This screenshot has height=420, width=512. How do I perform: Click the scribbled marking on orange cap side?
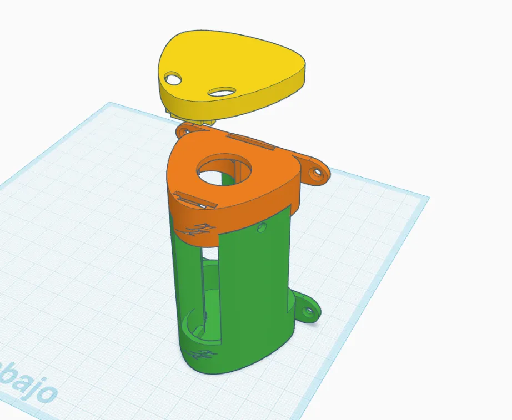tap(198, 230)
